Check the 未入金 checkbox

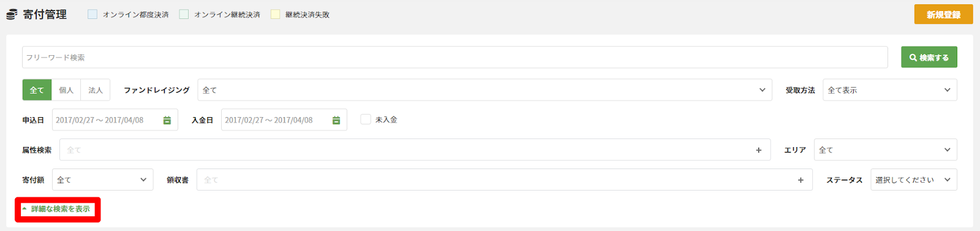(x=366, y=119)
